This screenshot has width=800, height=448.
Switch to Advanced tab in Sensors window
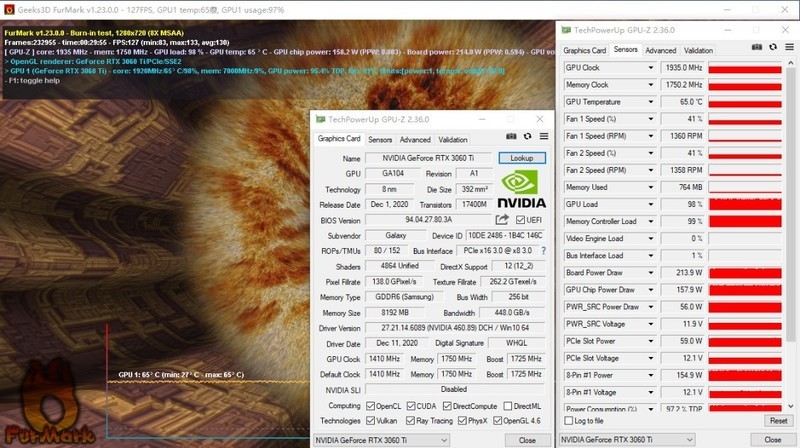tap(660, 51)
